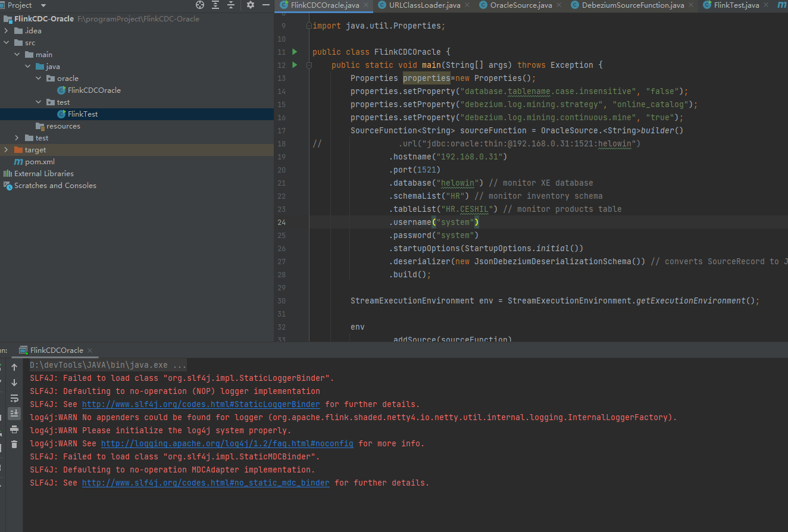Close the FlinkCDCOracle Run tab
This screenshot has width=788, height=532.
[89, 351]
